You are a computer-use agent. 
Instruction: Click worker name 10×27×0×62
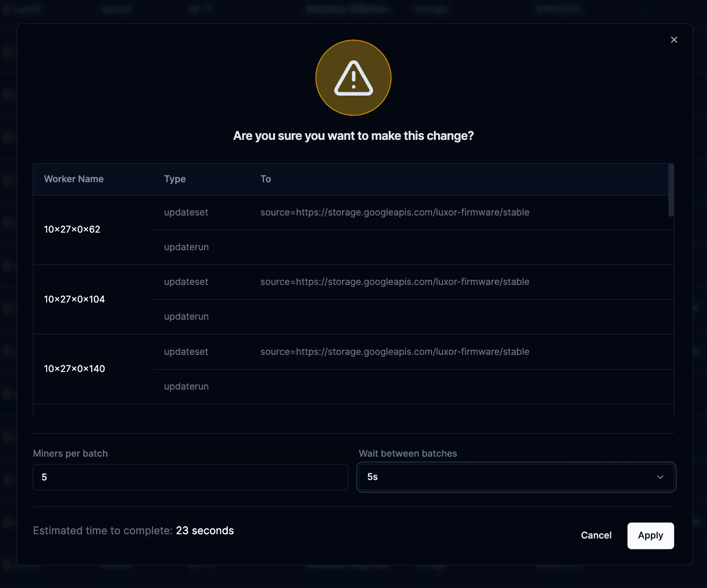point(72,229)
